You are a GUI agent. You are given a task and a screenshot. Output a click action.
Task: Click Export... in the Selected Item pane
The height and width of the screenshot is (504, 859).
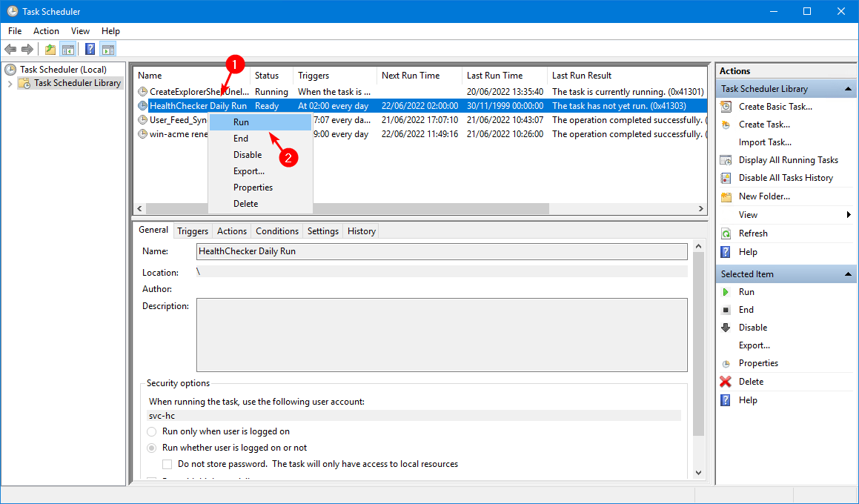[x=754, y=345]
